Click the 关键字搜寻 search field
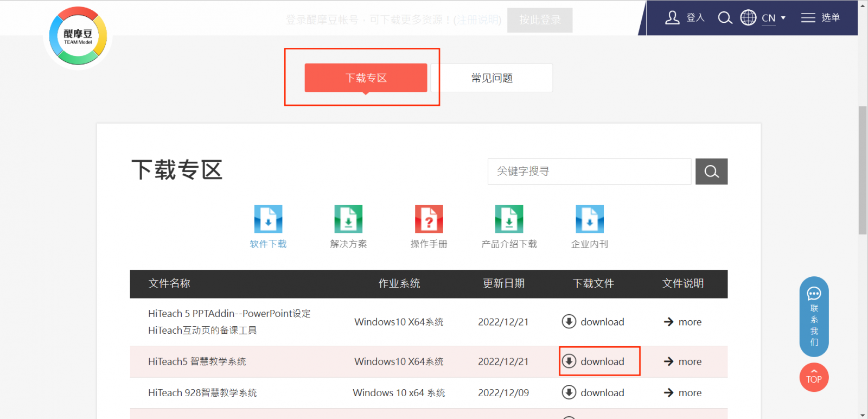Image resolution: width=868 pixels, height=419 pixels. pos(589,172)
